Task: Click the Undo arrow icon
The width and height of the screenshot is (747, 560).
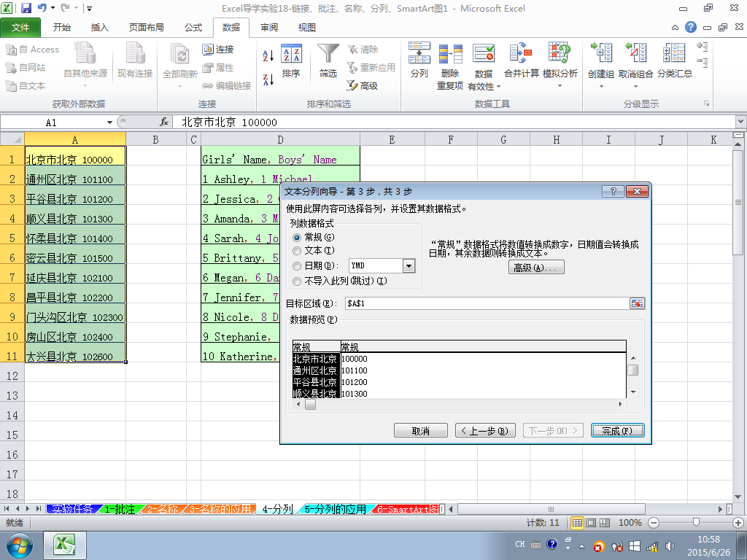Action: coord(42,8)
